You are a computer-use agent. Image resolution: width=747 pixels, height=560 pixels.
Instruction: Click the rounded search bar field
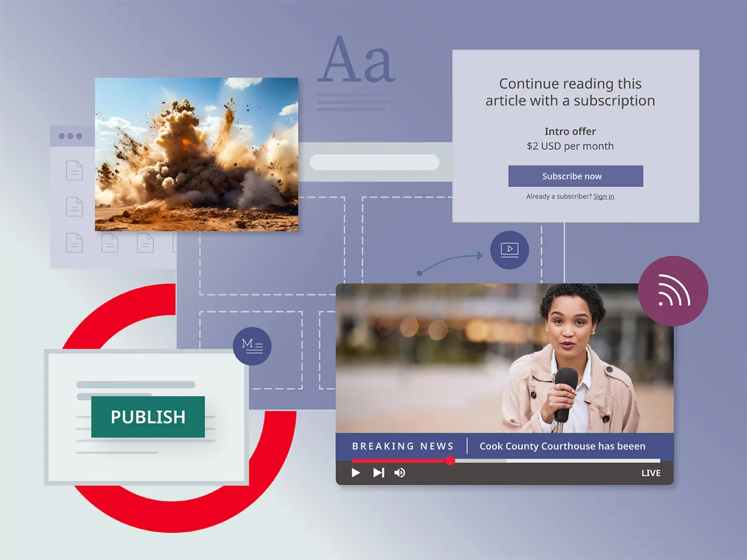pos(375,162)
